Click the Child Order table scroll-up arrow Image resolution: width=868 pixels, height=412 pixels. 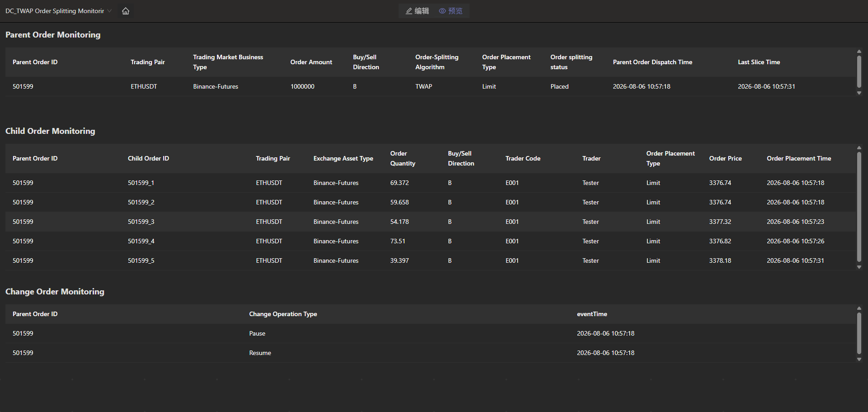click(859, 148)
